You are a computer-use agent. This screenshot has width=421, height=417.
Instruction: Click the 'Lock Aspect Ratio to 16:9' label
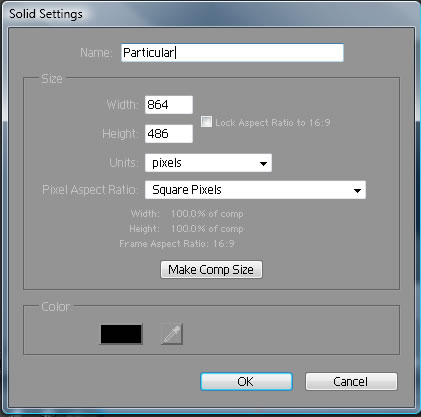tap(273, 123)
